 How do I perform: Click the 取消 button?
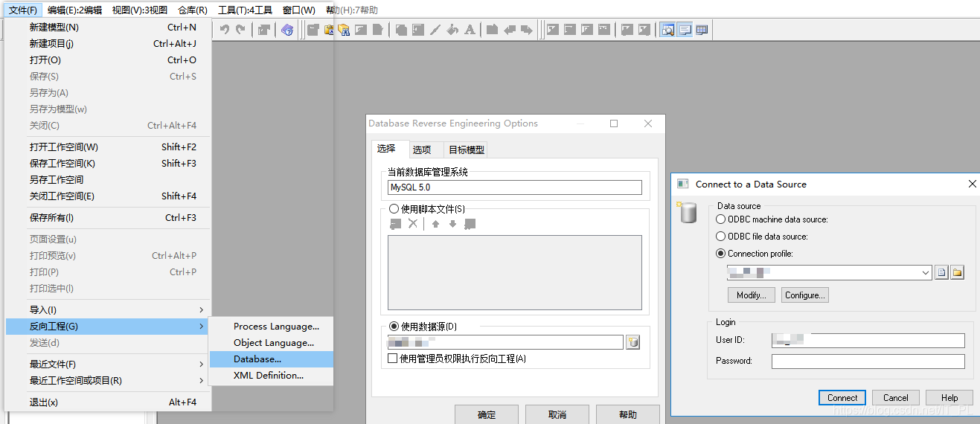557,414
